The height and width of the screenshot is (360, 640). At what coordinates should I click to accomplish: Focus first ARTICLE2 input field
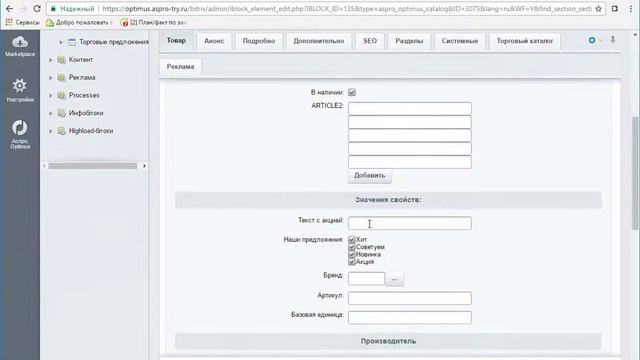pos(410,109)
